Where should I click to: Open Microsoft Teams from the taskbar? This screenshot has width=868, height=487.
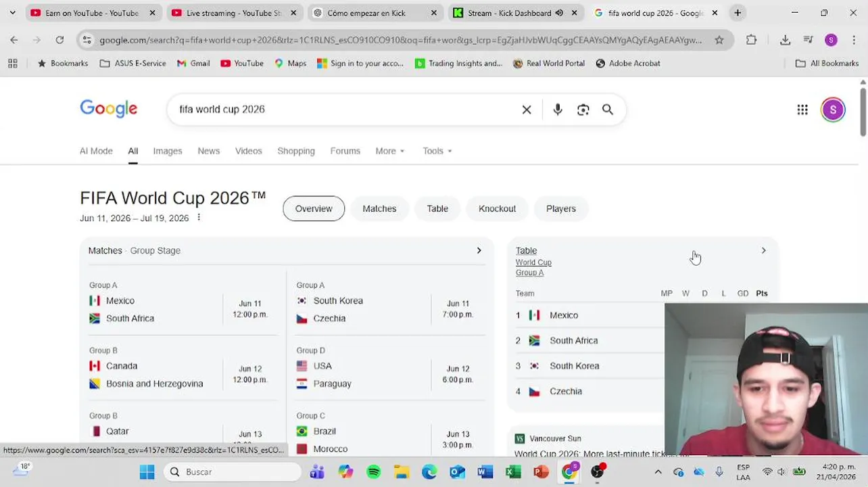tap(317, 471)
